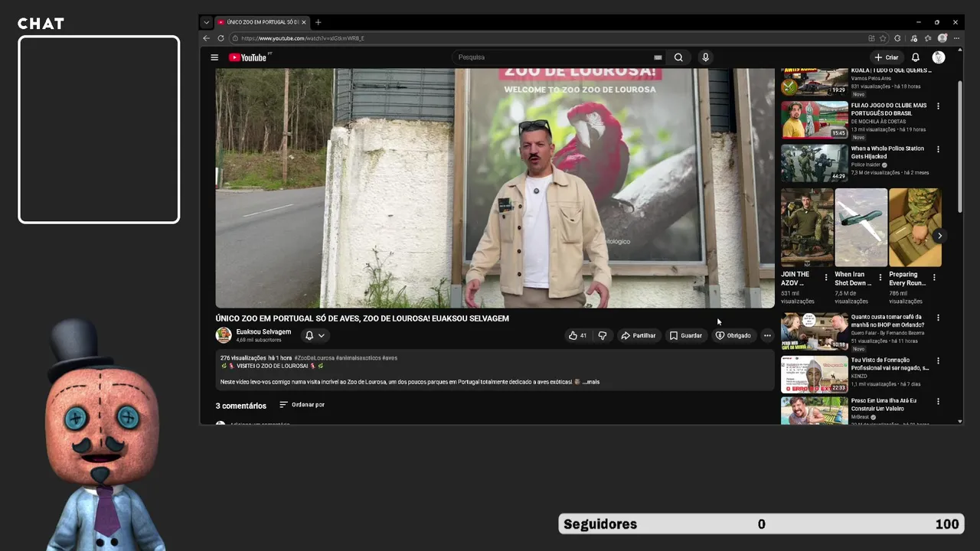The image size is (980, 551).
Task: Go back with browser back arrow
Action: [x=206, y=38]
